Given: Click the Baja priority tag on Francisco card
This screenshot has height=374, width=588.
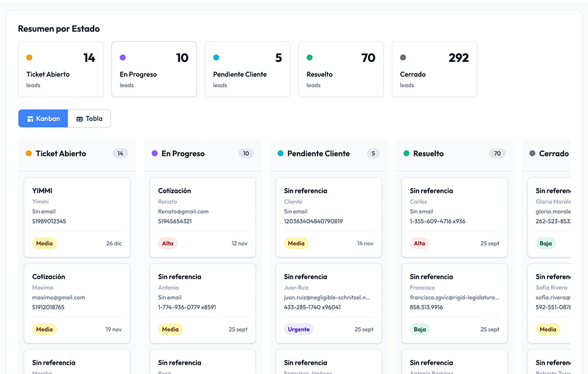Looking at the screenshot, I should point(420,329).
